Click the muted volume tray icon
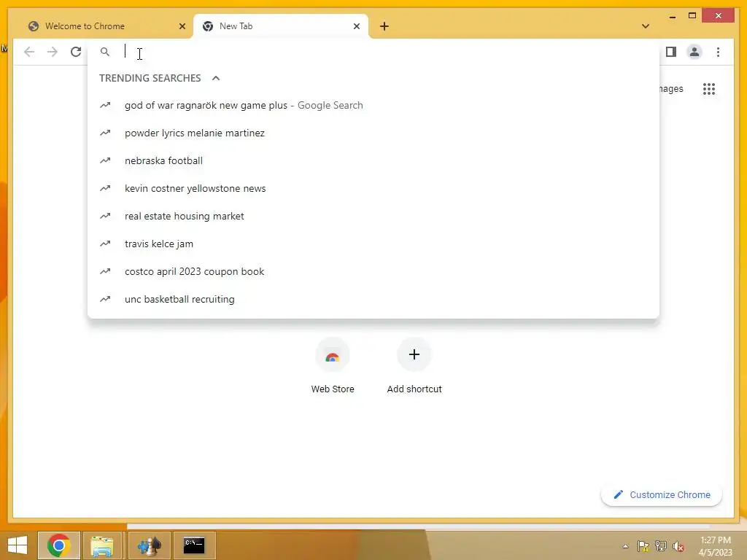Image resolution: width=747 pixels, height=560 pixels. pyautogui.click(x=678, y=546)
